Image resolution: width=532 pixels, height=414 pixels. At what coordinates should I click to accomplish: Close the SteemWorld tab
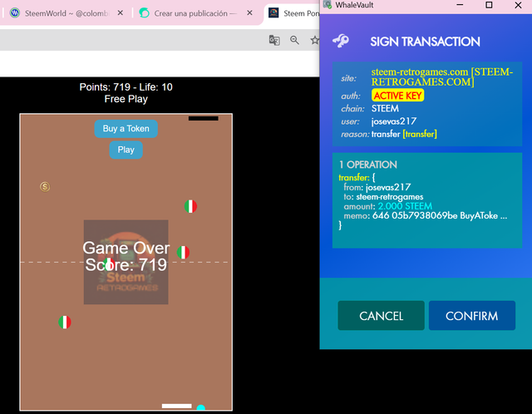120,13
